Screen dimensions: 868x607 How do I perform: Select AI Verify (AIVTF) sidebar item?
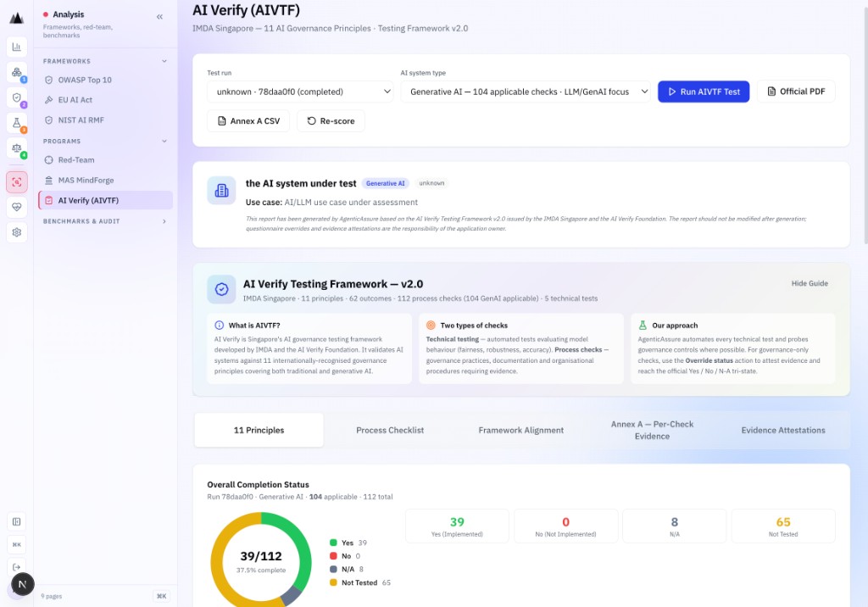tap(106, 200)
